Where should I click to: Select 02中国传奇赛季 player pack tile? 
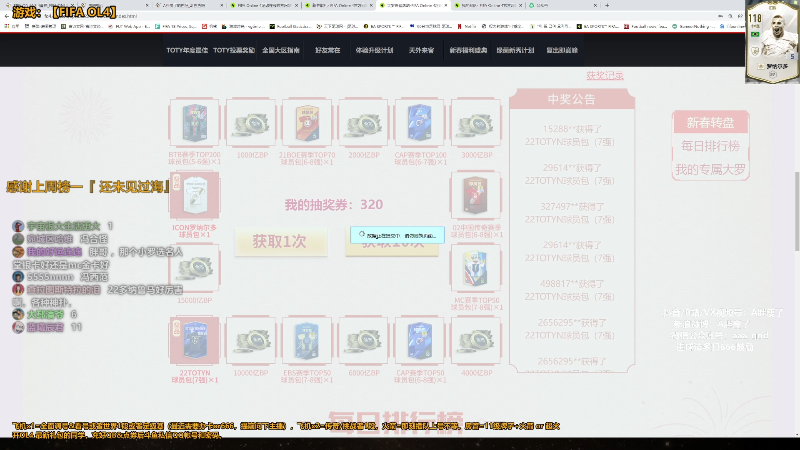476,195
